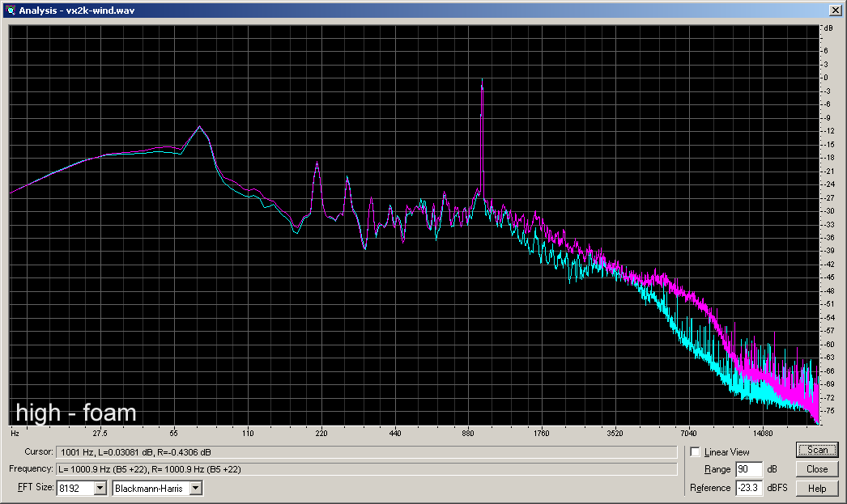Click the -21 dB scale label
847x504 pixels.
click(x=828, y=171)
